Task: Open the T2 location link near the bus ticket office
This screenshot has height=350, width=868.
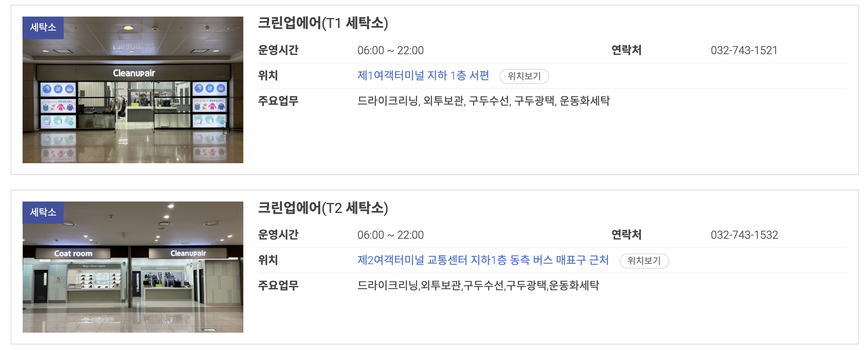Action: click(482, 260)
